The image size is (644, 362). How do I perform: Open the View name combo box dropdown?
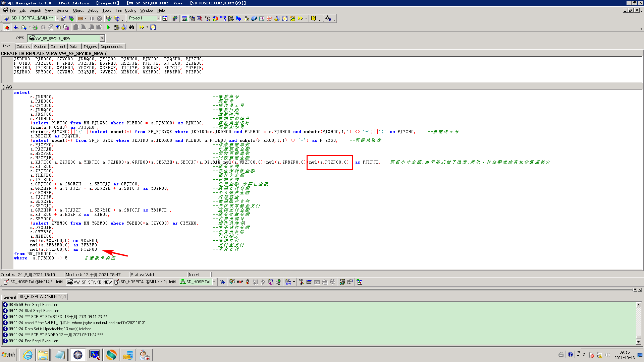(102, 38)
